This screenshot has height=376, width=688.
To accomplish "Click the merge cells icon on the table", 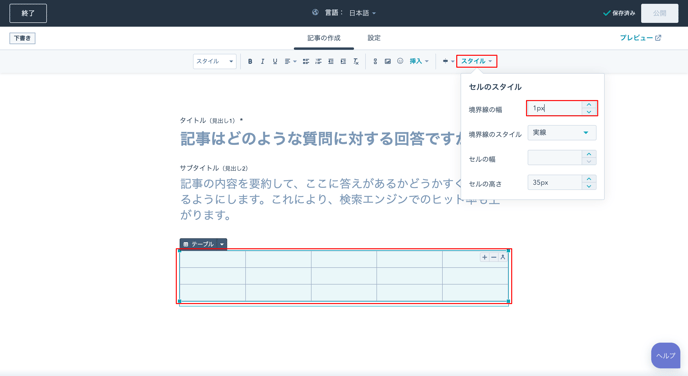I will [503, 257].
